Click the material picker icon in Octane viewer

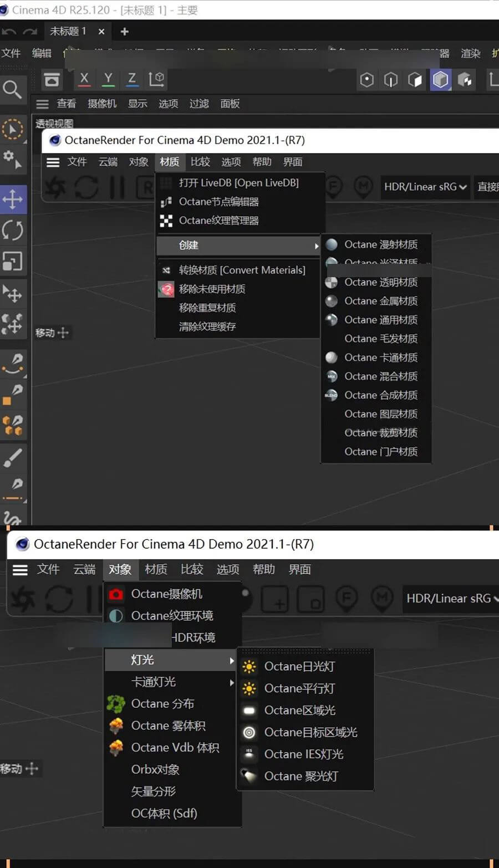pos(363,187)
